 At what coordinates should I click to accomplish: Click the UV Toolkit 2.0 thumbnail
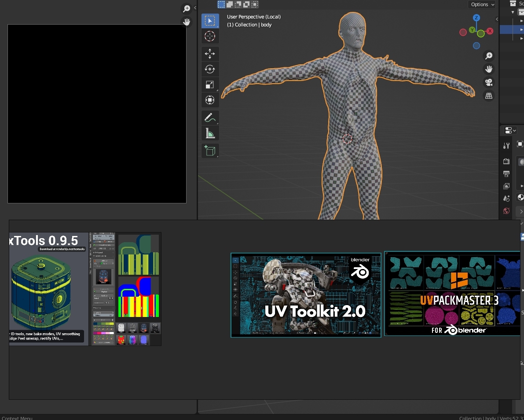pyautogui.click(x=306, y=295)
